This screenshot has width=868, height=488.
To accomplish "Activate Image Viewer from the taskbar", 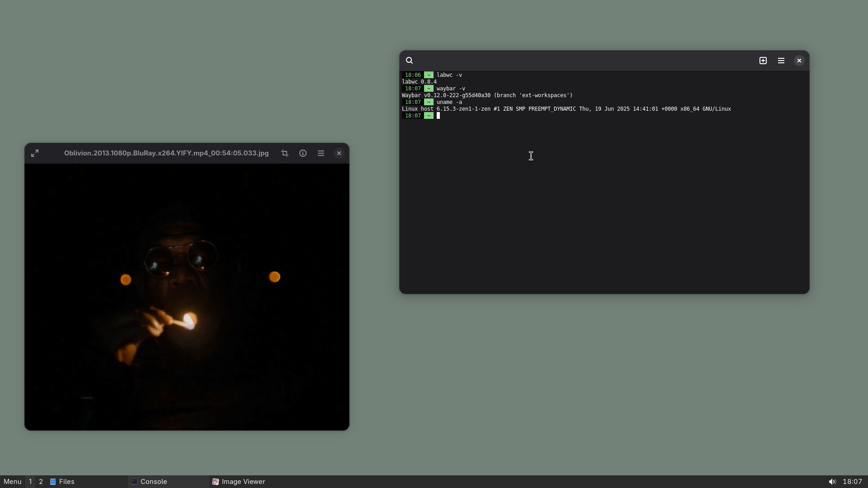I will pos(250,482).
